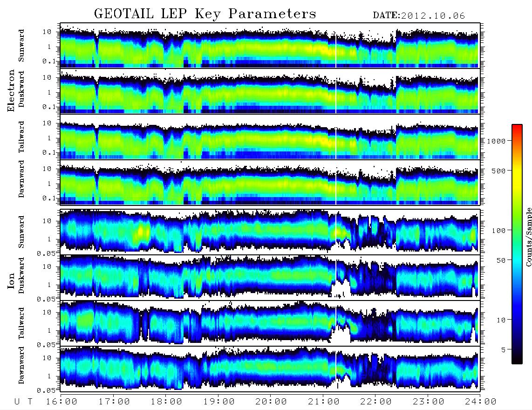
Task: Click the Electron Tailward spectrogram plot
Action: tap(270, 137)
